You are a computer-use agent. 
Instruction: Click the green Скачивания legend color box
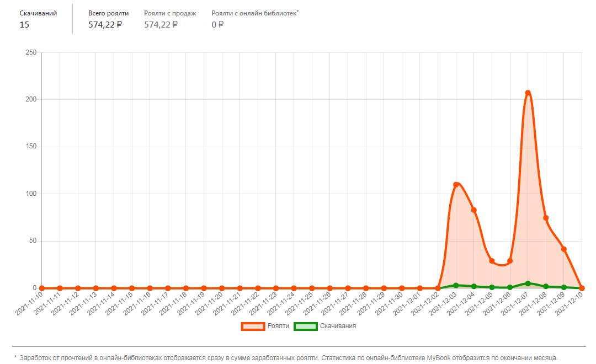306,326
